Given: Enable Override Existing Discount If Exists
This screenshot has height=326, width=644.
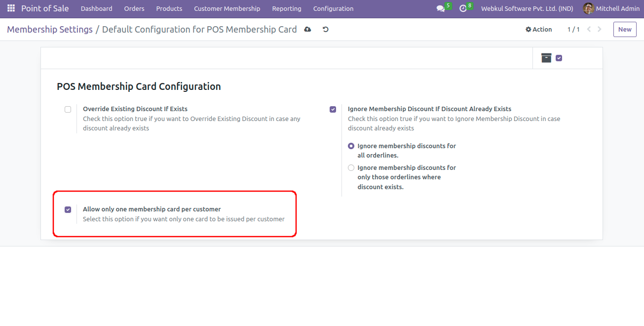Looking at the screenshot, I should point(68,109).
